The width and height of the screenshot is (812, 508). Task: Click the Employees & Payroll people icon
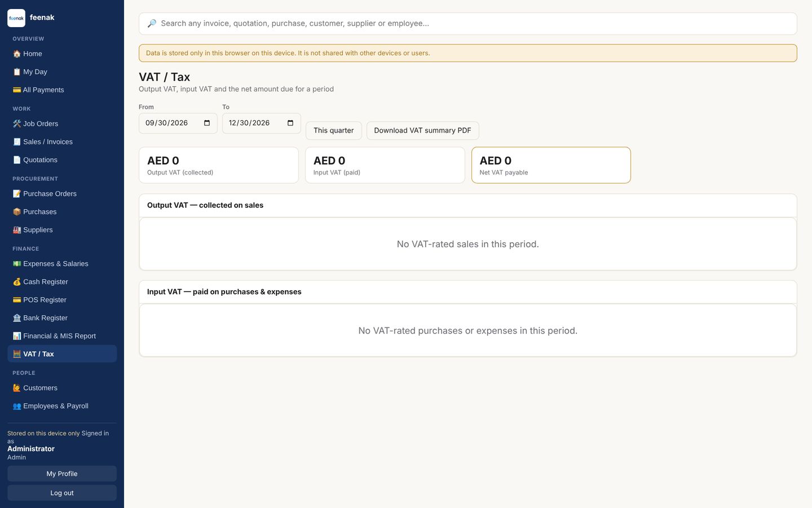17,406
